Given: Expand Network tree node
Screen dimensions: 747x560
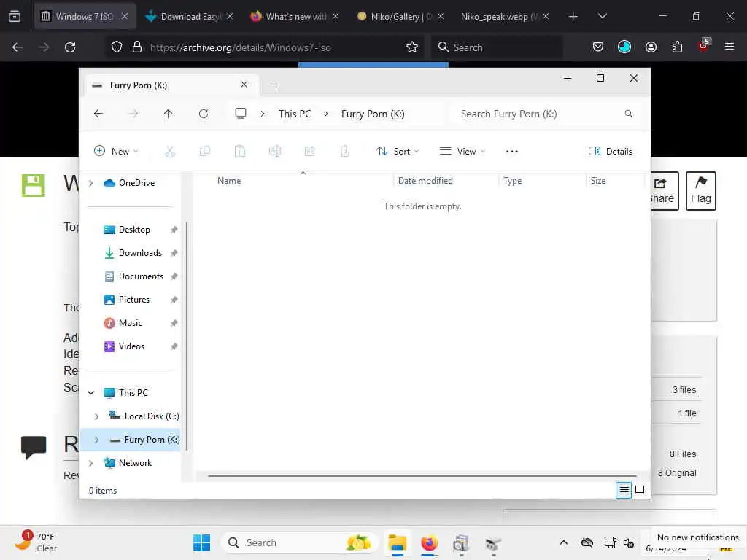Looking at the screenshot, I should 90,463.
